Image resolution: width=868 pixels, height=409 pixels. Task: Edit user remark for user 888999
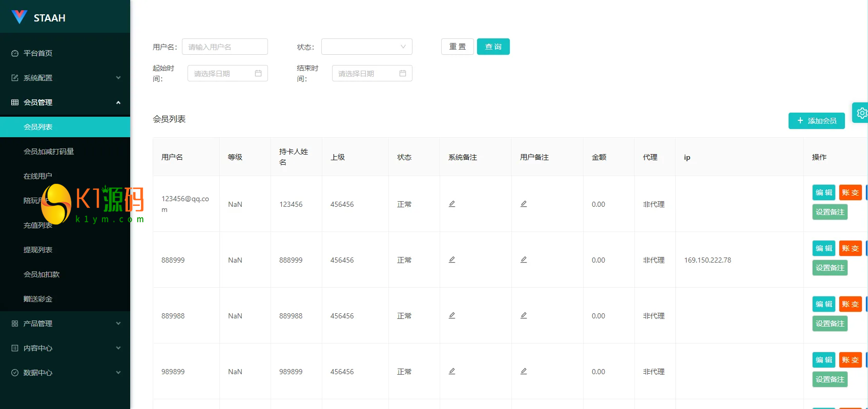(524, 260)
